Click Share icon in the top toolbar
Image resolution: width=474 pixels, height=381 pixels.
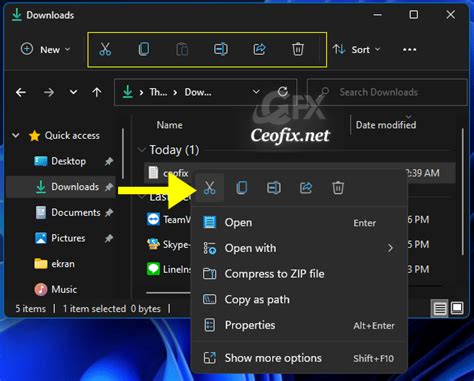[x=259, y=49]
